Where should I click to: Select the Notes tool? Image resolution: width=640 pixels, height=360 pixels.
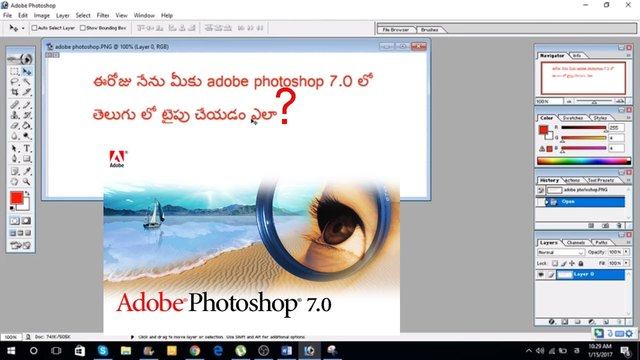(x=15, y=171)
